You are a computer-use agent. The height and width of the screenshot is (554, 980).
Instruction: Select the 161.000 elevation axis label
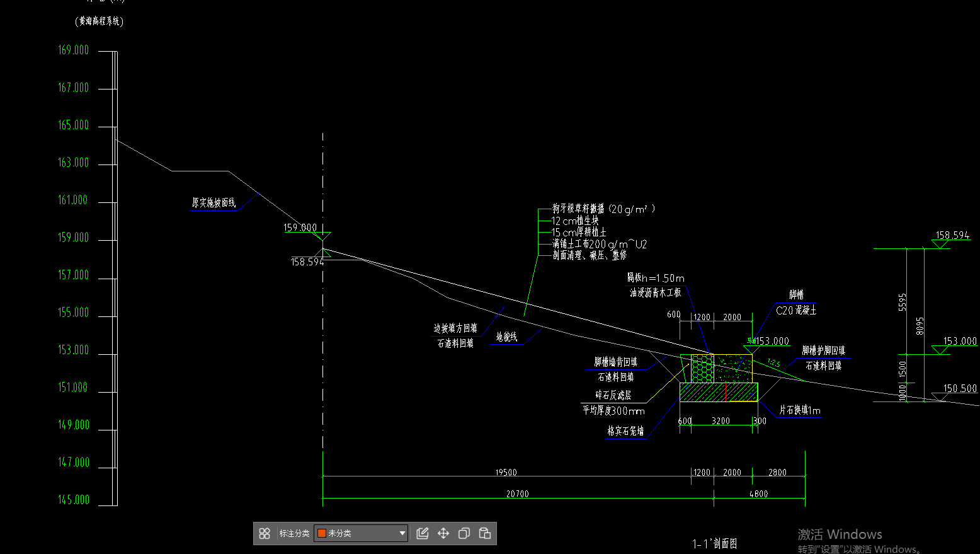74,200
